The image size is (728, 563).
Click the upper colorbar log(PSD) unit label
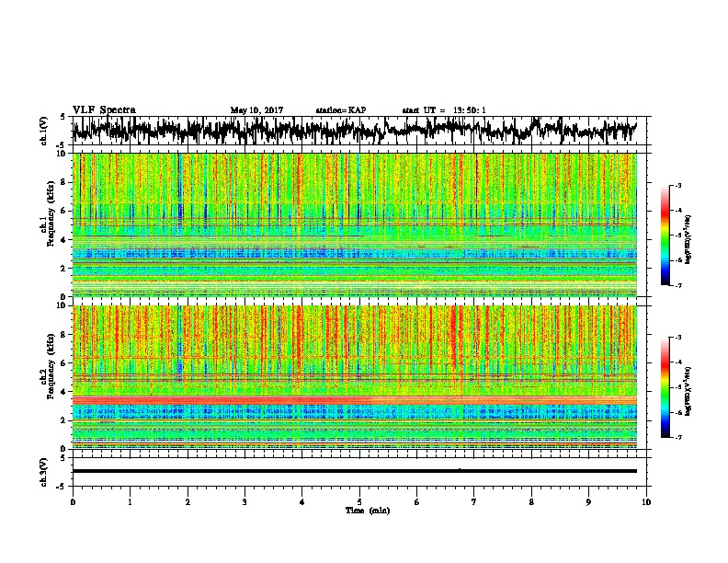point(688,240)
